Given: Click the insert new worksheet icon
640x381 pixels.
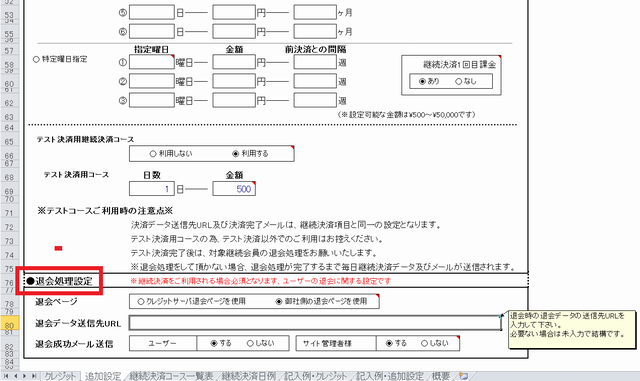Looking at the screenshot, I should (x=463, y=376).
